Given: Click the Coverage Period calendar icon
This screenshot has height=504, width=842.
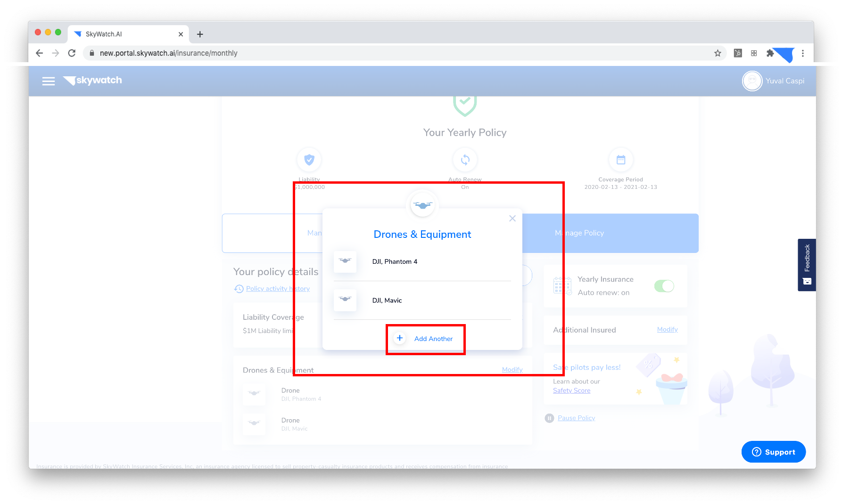Looking at the screenshot, I should click(x=621, y=160).
